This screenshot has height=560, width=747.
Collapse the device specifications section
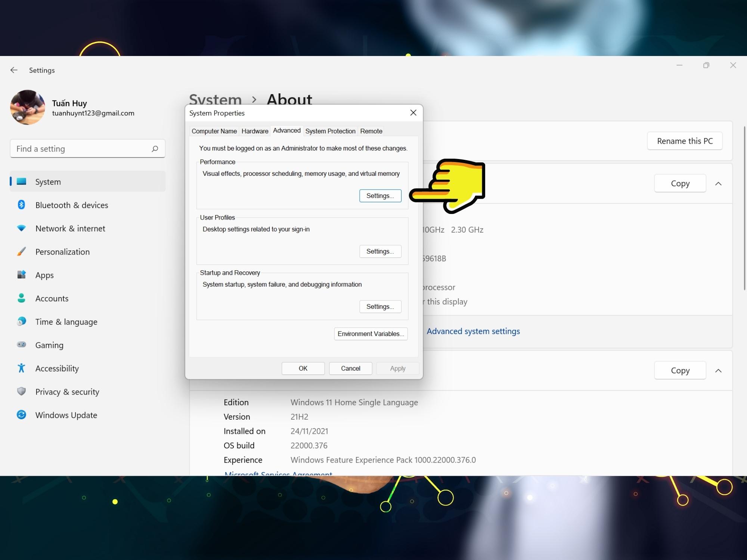(718, 184)
